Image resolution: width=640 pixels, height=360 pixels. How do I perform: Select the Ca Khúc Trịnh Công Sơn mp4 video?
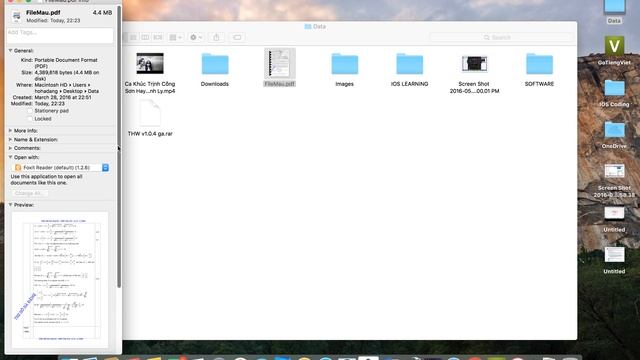(150, 63)
